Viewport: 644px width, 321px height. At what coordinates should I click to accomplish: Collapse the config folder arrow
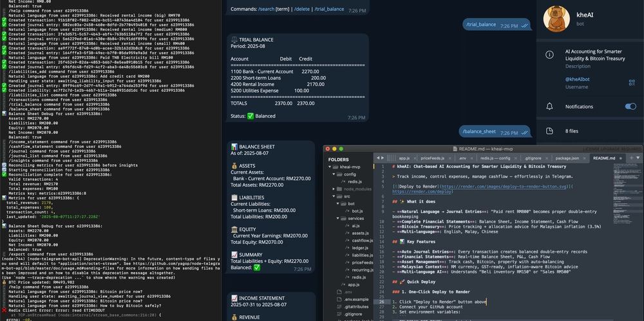point(334,174)
